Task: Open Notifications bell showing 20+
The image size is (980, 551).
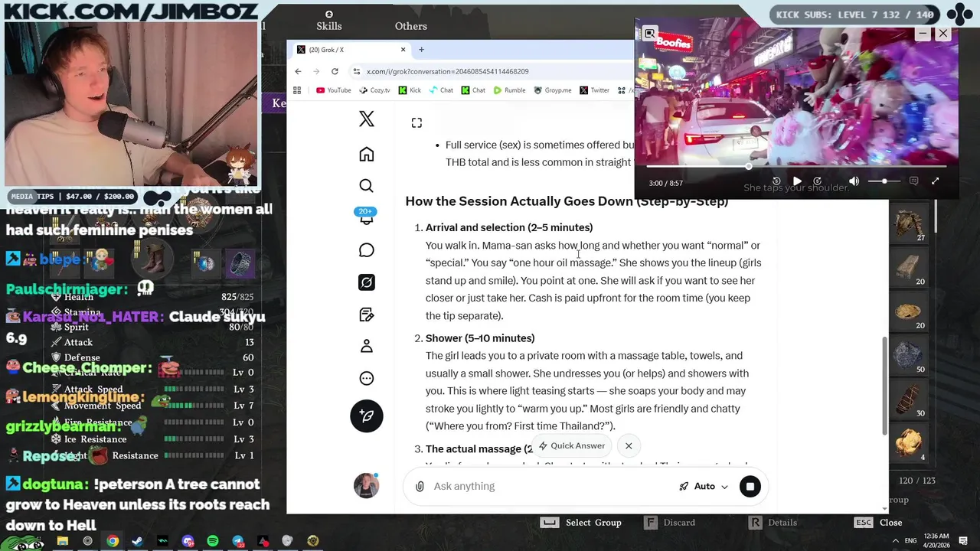Action: click(366, 217)
